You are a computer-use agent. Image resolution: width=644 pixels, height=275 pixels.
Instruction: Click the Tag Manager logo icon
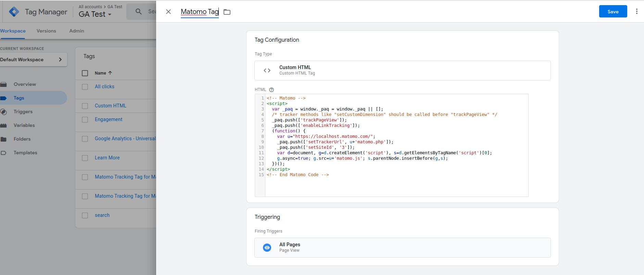(14, 12)
